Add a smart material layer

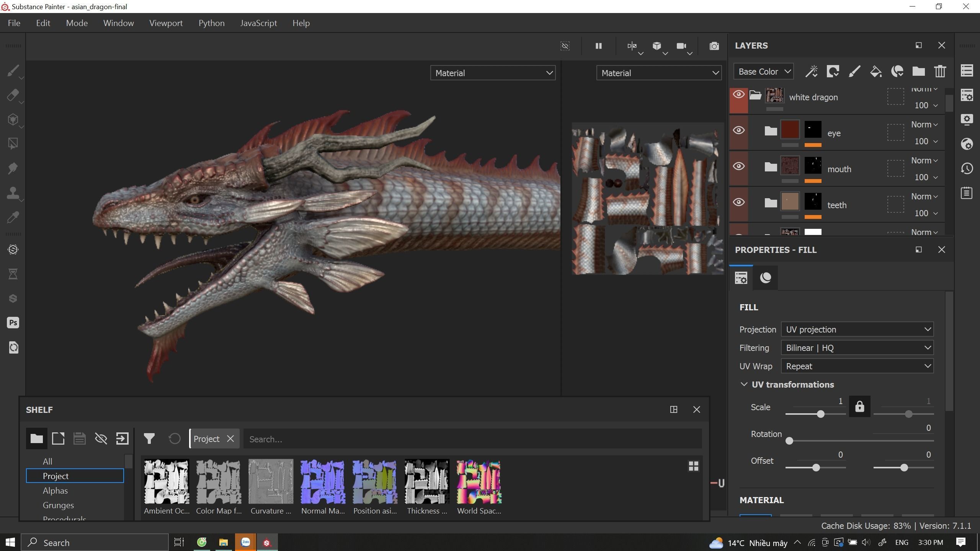[x=897, y=72]
